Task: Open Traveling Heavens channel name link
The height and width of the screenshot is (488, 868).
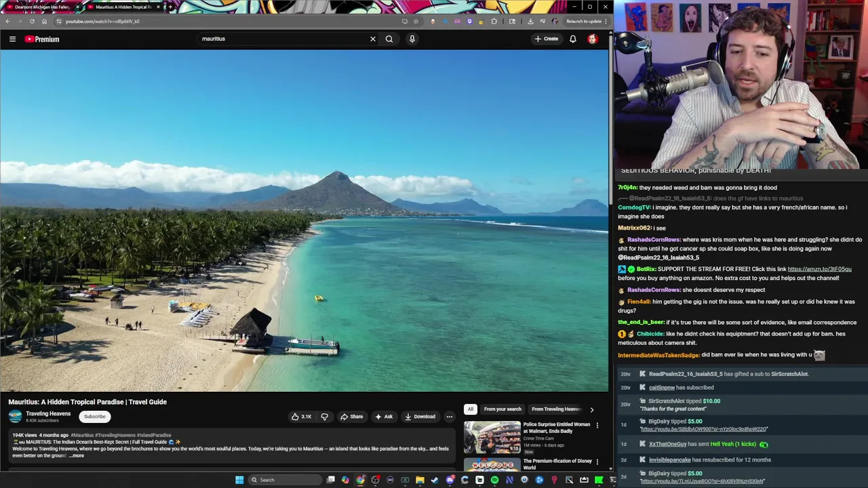Action: click(x=48, y=413)
